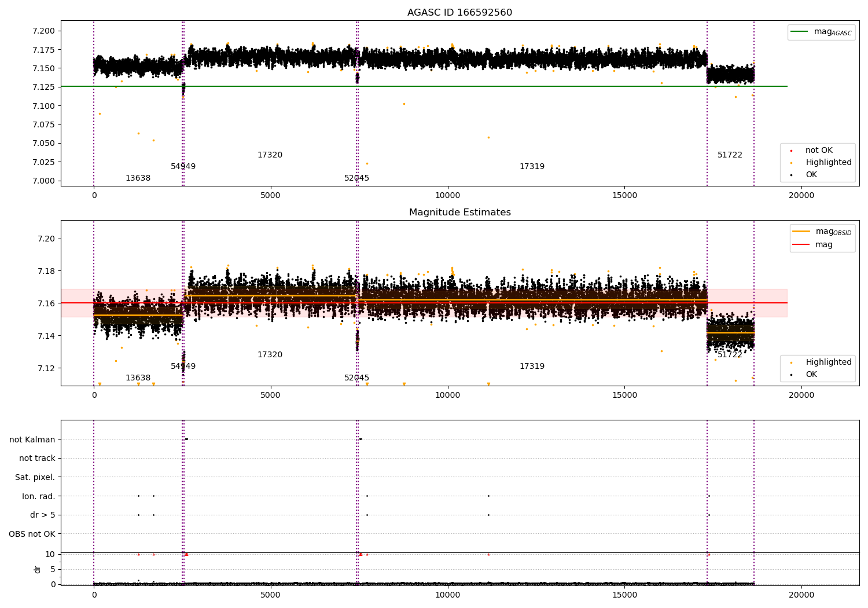Click OBSID label "52045" in Magnitude Estimates panel
Screen dimensions: 868x608
[x=356, y=378]
